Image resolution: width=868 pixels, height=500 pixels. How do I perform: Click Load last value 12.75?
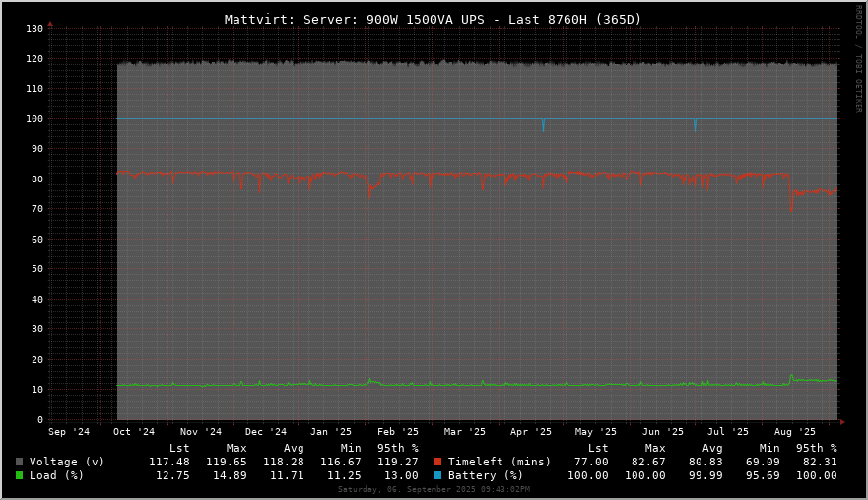[x=172, y=475]
